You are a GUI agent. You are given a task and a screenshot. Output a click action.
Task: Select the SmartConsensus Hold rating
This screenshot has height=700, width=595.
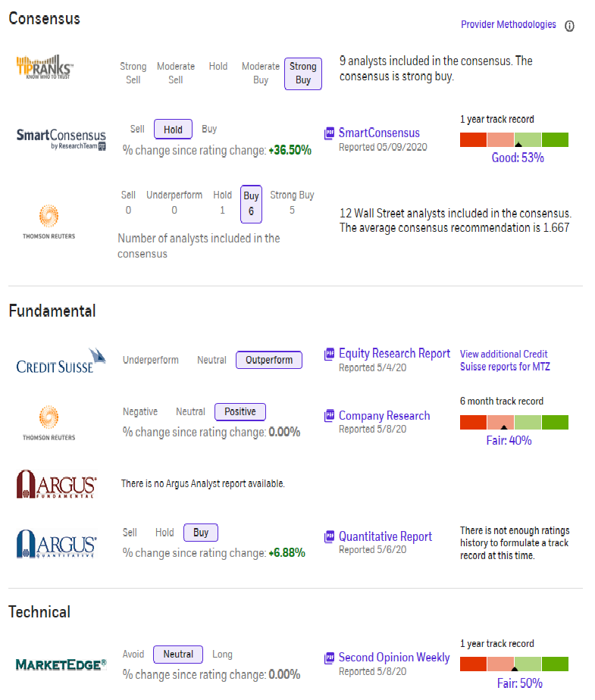click(x=173, y=130)
